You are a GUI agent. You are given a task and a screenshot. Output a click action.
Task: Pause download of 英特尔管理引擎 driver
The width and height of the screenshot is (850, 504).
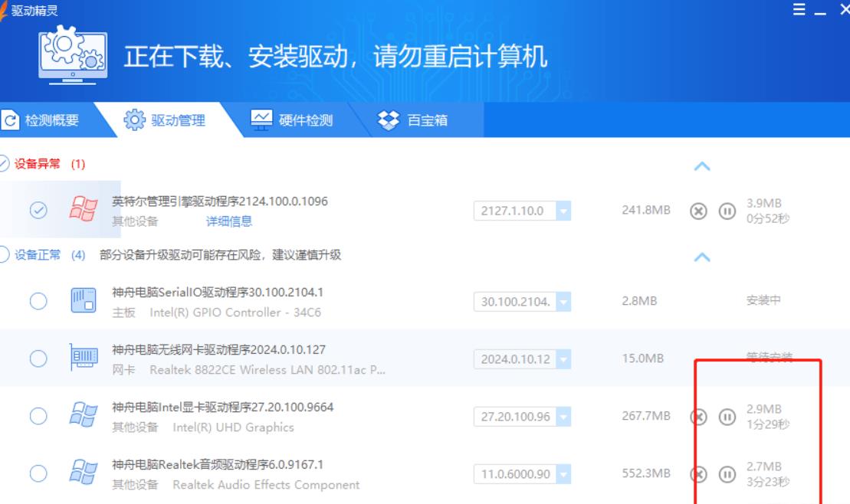[x=727, y=211]
